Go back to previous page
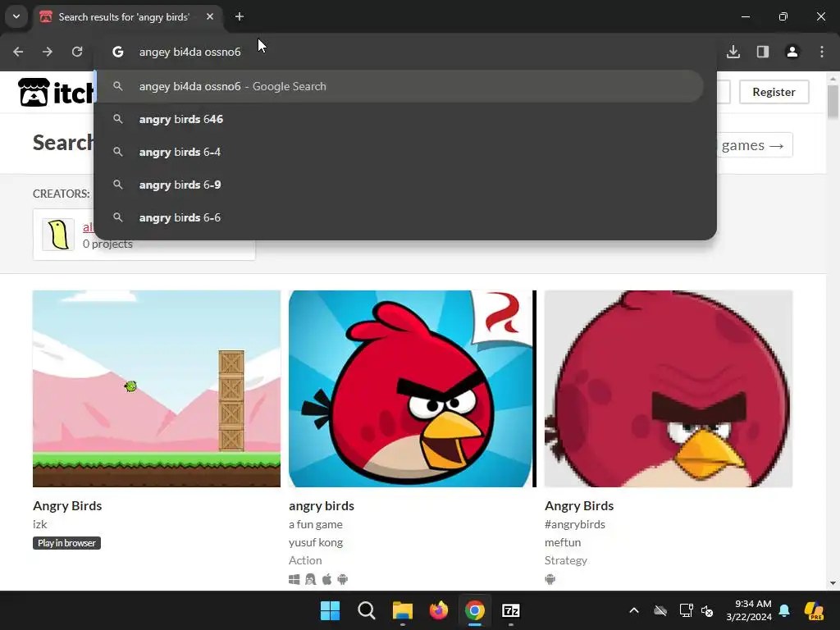This screenshot has width=840, height=630. pyautogui.click(x=18, y=52)
